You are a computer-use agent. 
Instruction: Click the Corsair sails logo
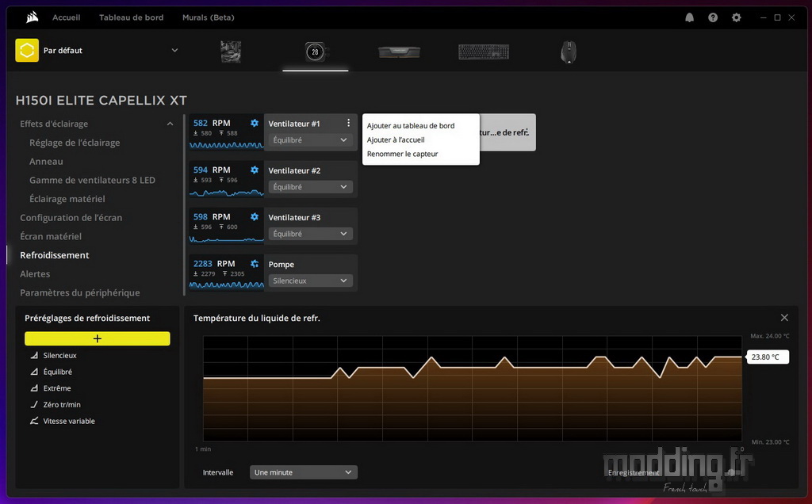pyautogui.click(x=32, y=17)
